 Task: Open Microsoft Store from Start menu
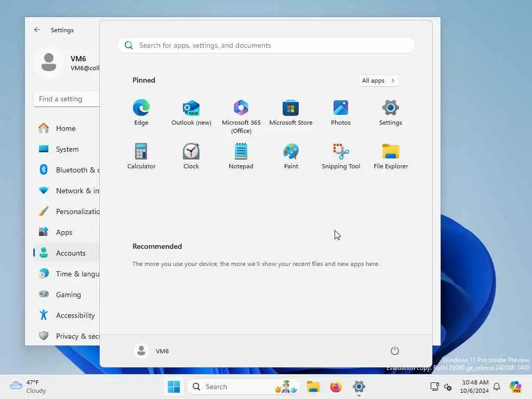click(291, 113)
